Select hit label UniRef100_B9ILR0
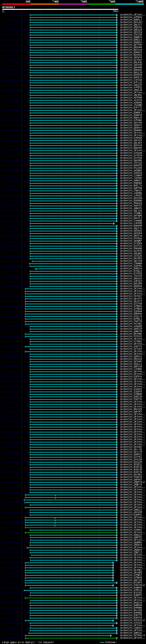The image size is (146, 644). click(x=131, y=22)
